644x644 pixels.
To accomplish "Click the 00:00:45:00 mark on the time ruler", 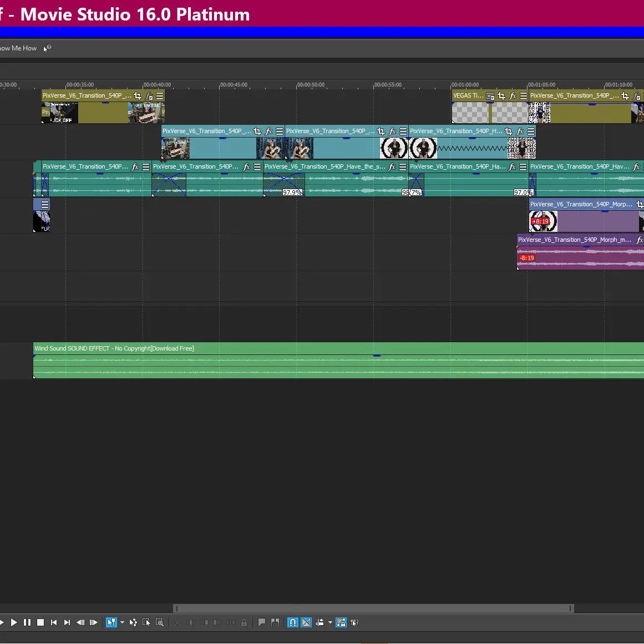I will click(234, 85).
